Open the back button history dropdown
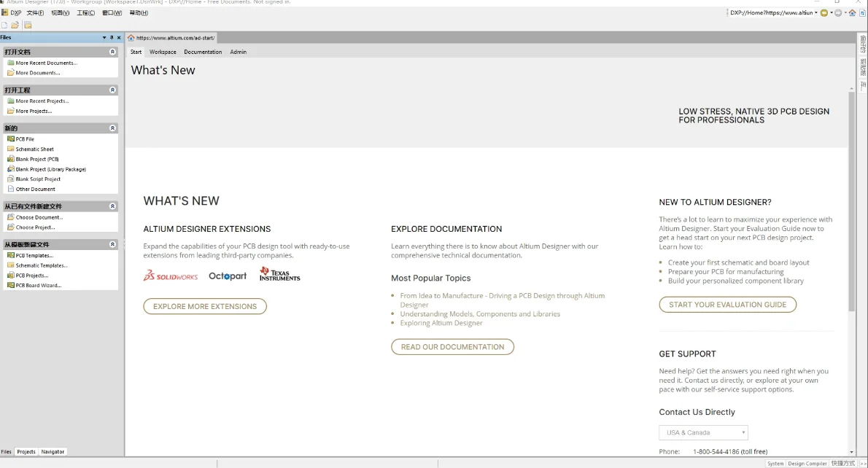This screenshot has height=468, width=868. 831,12
